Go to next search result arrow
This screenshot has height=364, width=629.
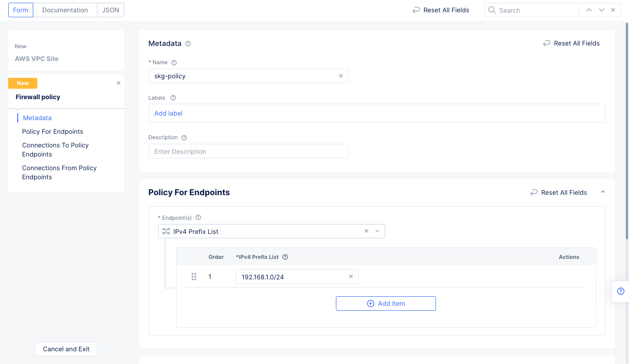(602, 10)
